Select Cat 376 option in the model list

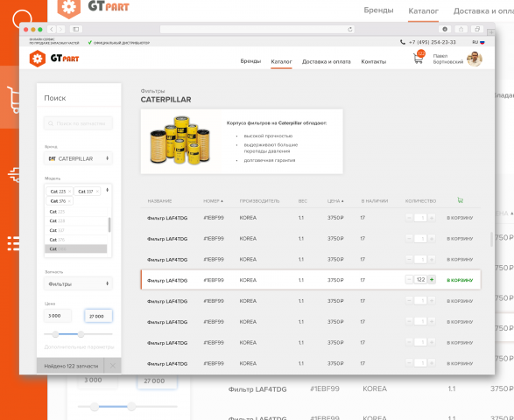point(75,240)
